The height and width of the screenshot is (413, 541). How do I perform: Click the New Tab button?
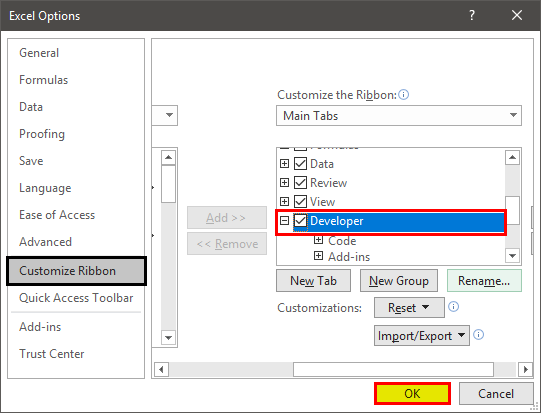click(x=313, y=281)
